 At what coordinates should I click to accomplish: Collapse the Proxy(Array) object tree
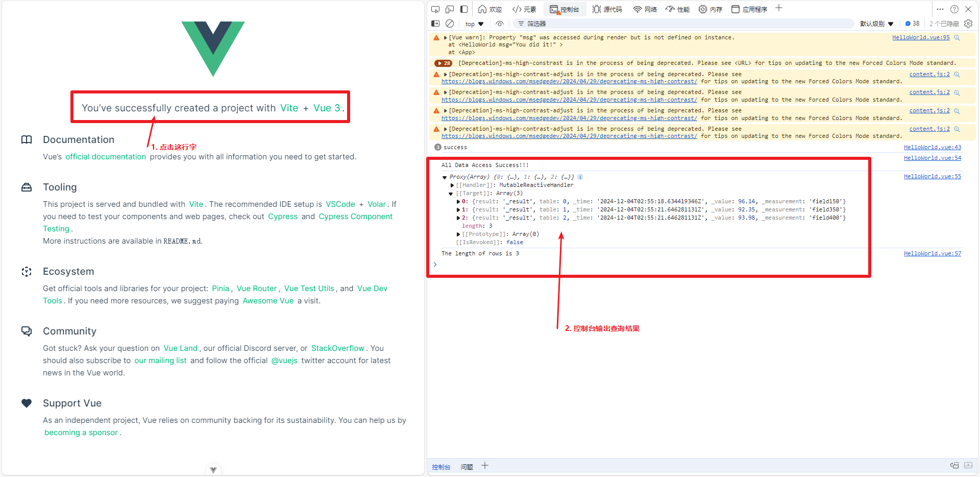445,177
